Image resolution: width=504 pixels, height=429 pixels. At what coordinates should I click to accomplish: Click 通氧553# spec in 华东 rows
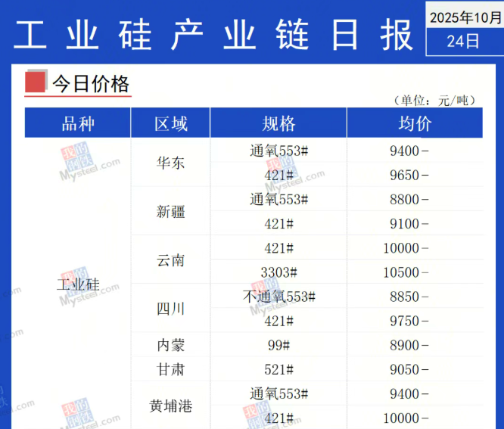pyautogui.click(x=279, y=151)
